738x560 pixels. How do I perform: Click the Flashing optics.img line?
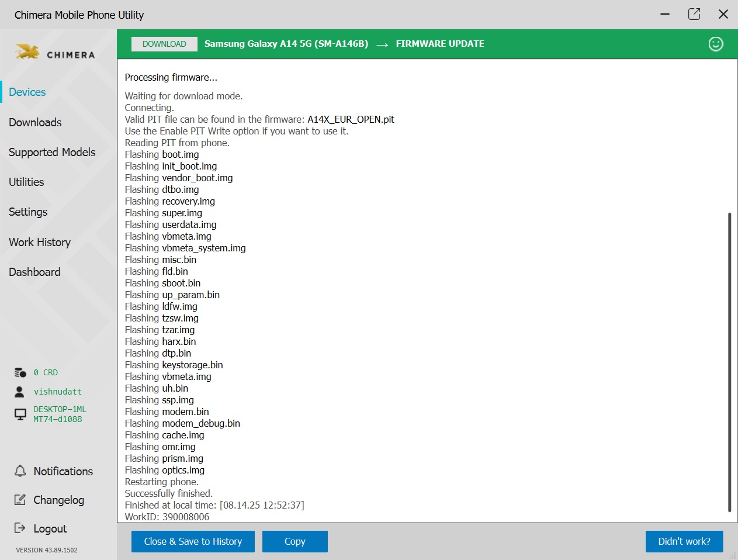165,470
